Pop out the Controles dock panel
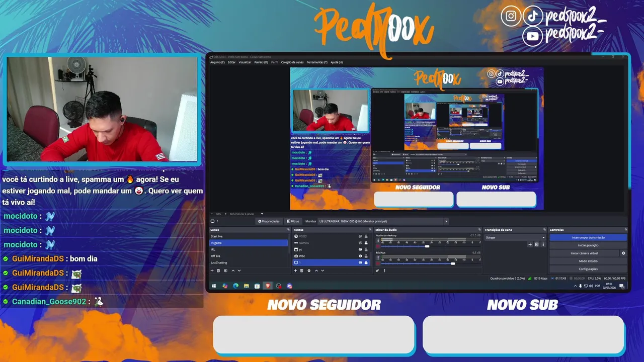 click(626, 230)
